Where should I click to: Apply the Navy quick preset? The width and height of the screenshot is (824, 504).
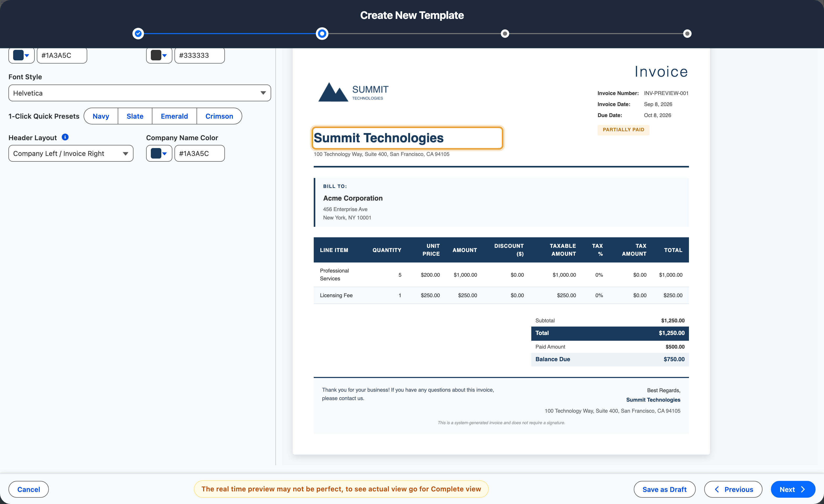101,116
